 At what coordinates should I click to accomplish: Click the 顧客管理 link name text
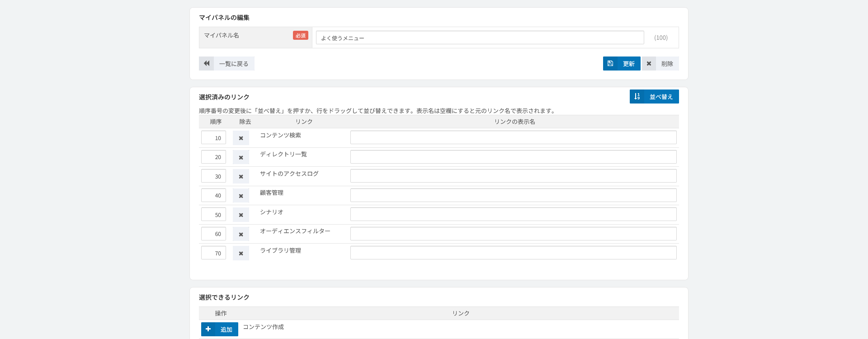tap(272, 193)
